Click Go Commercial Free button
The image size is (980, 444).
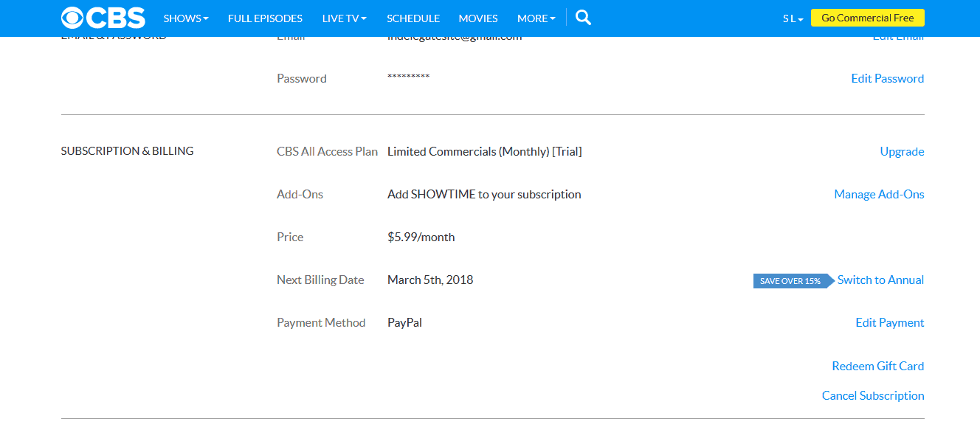[x=867, y=18]
